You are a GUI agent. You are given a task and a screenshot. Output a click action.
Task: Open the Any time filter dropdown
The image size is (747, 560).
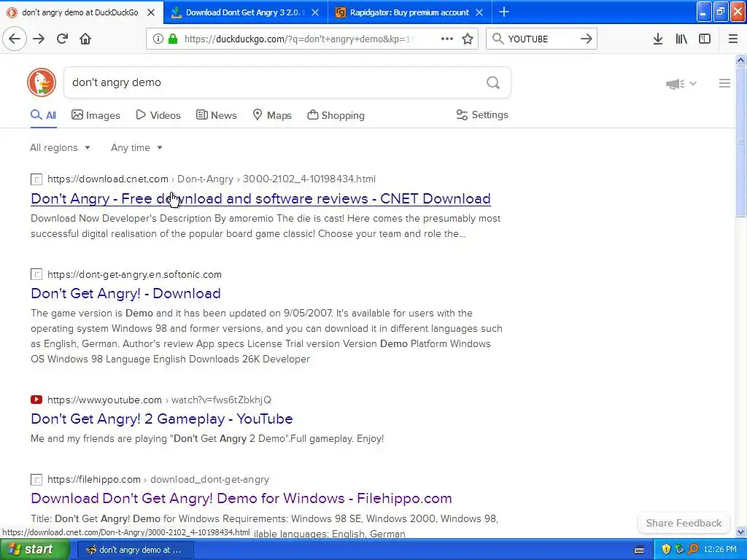tap(136, 147)
